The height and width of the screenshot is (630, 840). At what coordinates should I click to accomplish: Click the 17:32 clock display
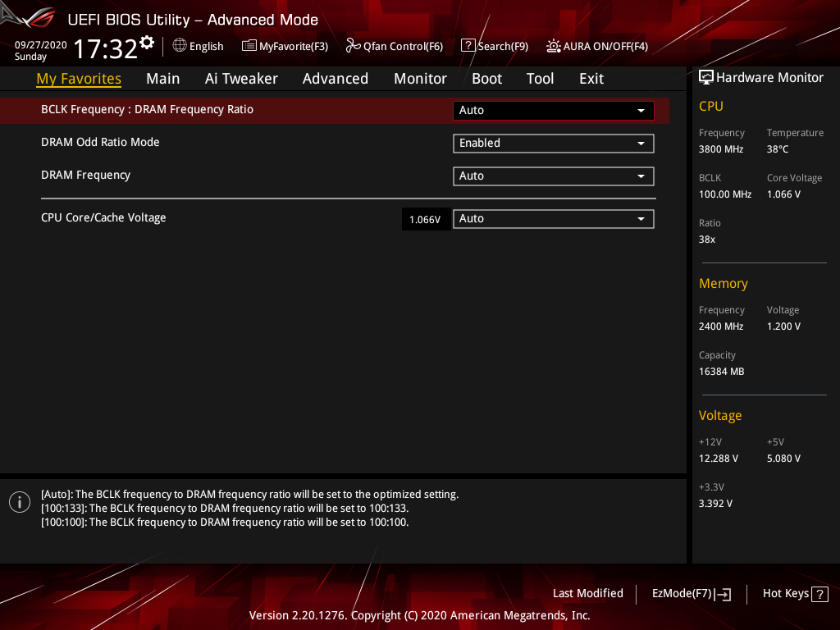(x=106, y=48)
